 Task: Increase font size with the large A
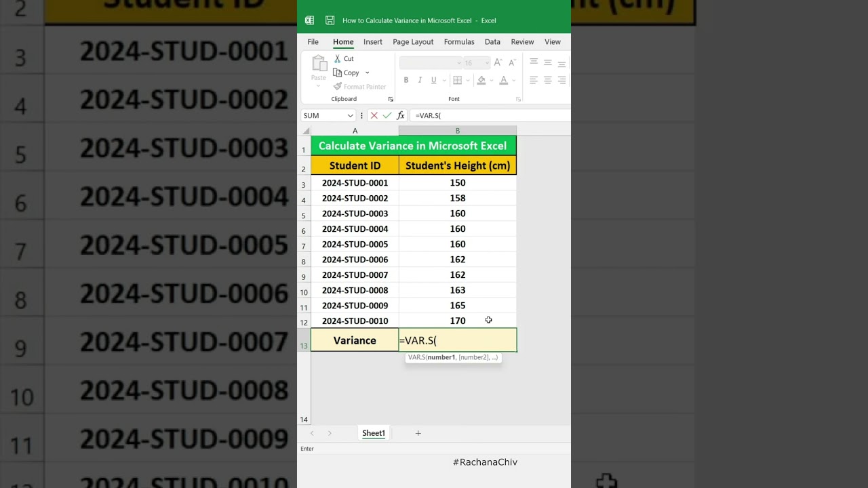498,62
